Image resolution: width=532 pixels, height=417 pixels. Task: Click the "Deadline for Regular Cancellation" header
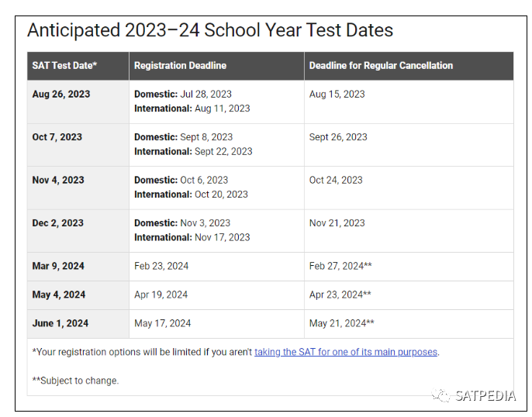[x=381, y=66]
